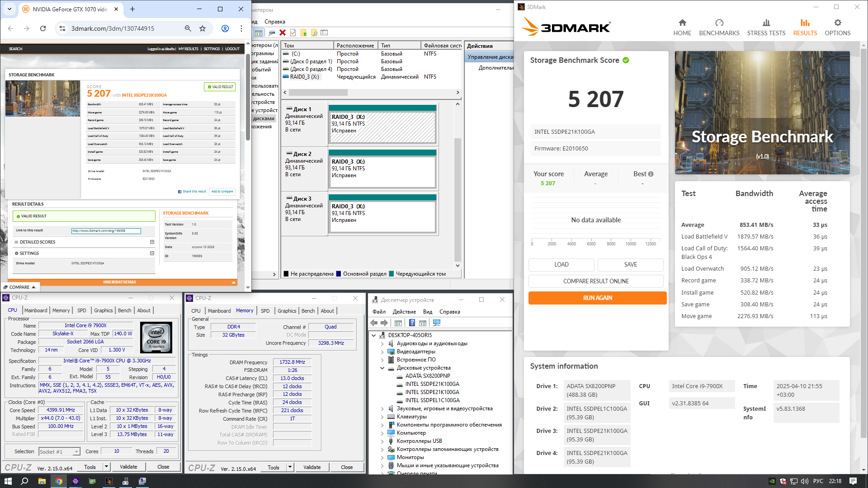Open the Chrome profile avatar icon

point(225,28)
